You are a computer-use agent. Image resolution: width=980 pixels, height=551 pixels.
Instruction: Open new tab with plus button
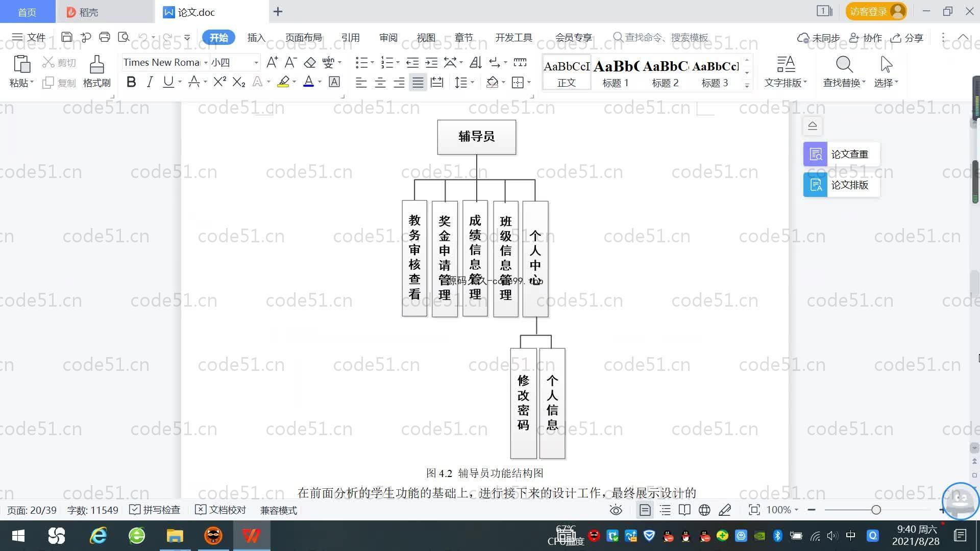tap(278, 11)
